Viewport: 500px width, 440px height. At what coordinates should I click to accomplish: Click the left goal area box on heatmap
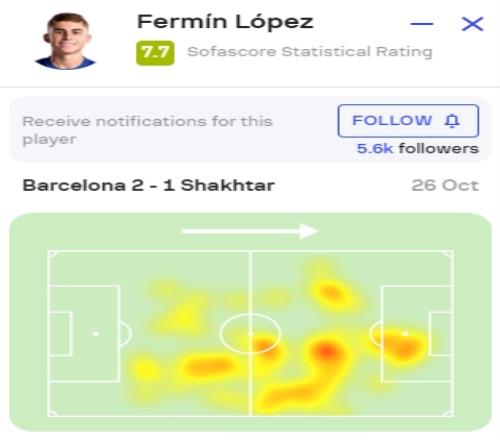click(x=60, y=334)
